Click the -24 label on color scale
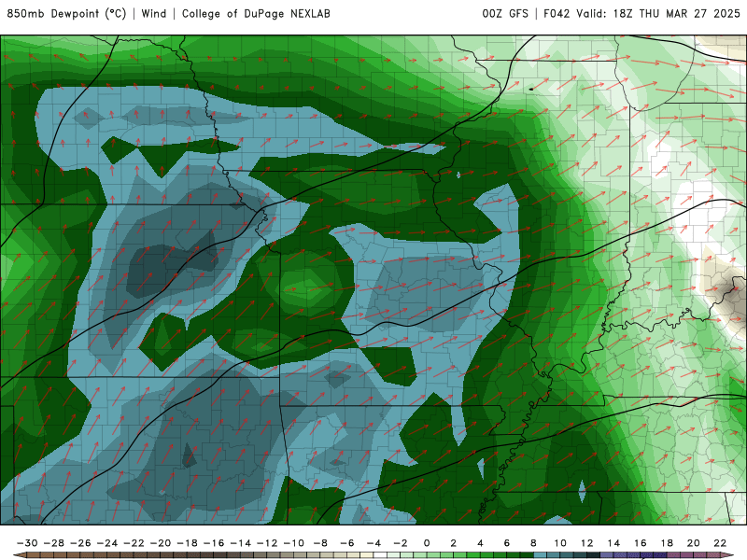747x560 pixels. point(107,543)
